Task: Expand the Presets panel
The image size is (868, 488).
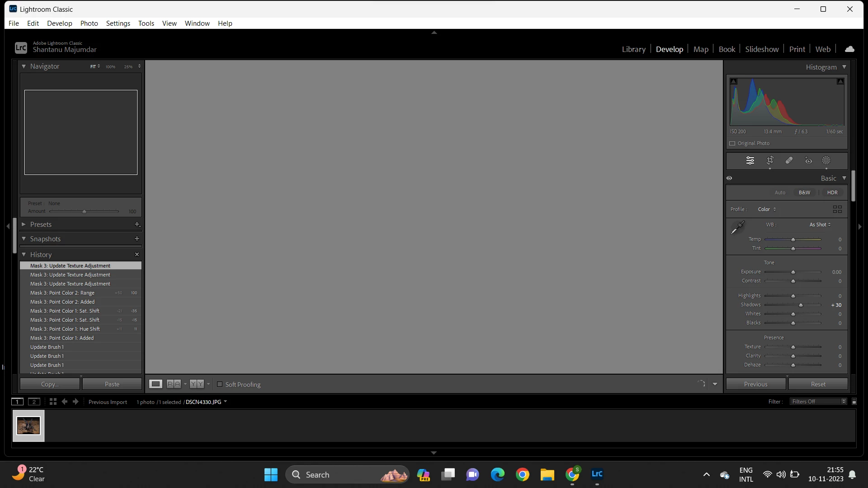Action: pyautogui.click(x=24, y=225)
